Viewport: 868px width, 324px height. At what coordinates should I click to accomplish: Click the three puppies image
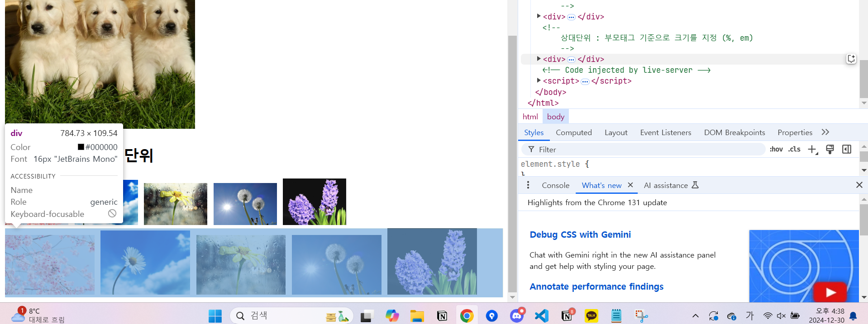coord(100,64)
